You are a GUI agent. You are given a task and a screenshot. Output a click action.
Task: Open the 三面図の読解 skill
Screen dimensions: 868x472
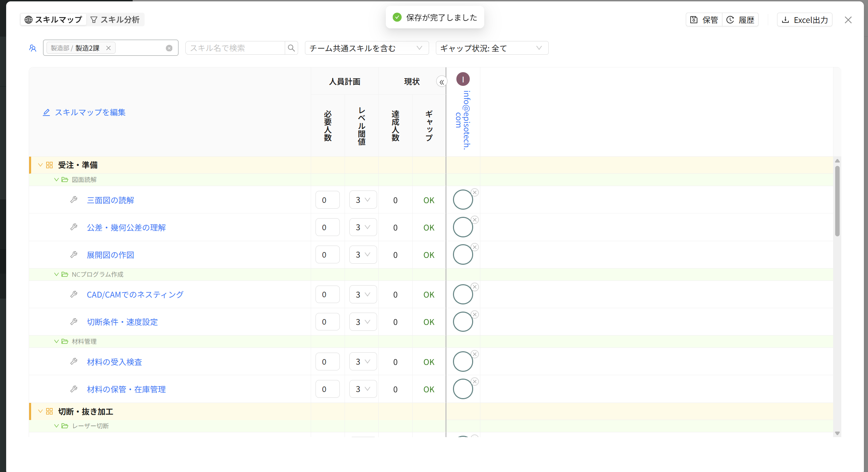pyautogui.click(x=110, y=200)
